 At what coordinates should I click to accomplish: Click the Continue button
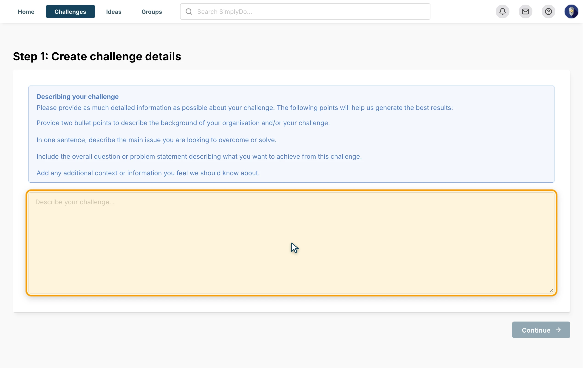(541, 330)
